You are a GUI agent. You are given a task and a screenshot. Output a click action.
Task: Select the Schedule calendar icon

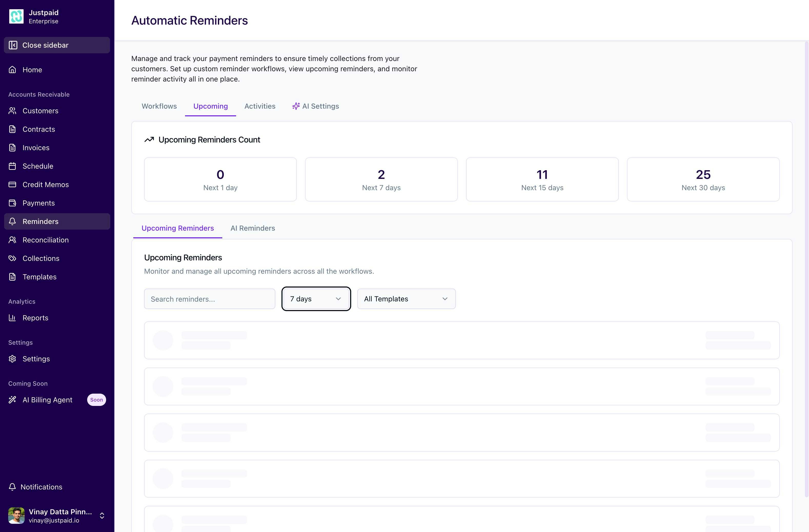(x=13, y=166)
